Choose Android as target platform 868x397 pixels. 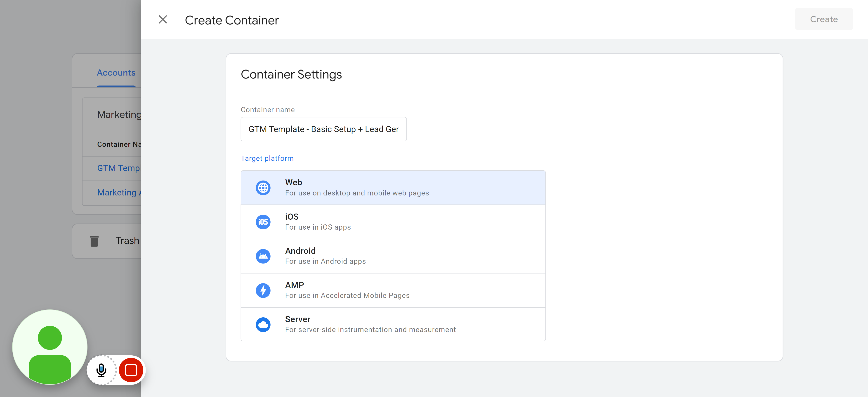pyautogui.click(x=393, y=256)
